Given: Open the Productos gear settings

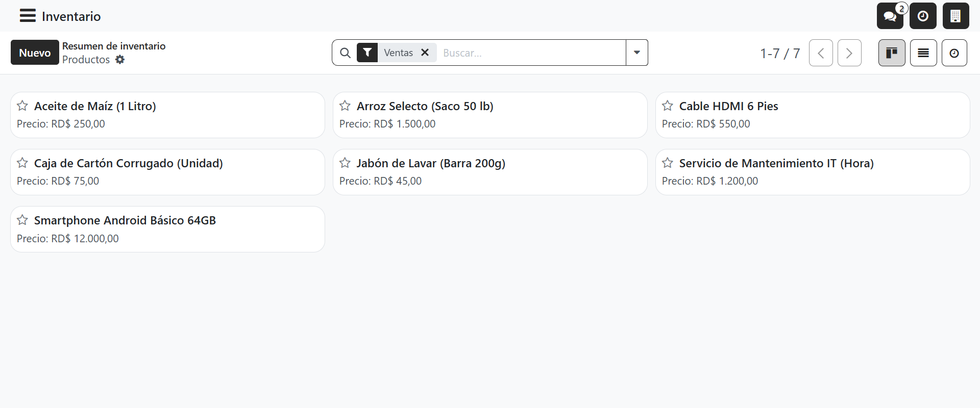Looking at the screenshot, I should tap(120, 60).
